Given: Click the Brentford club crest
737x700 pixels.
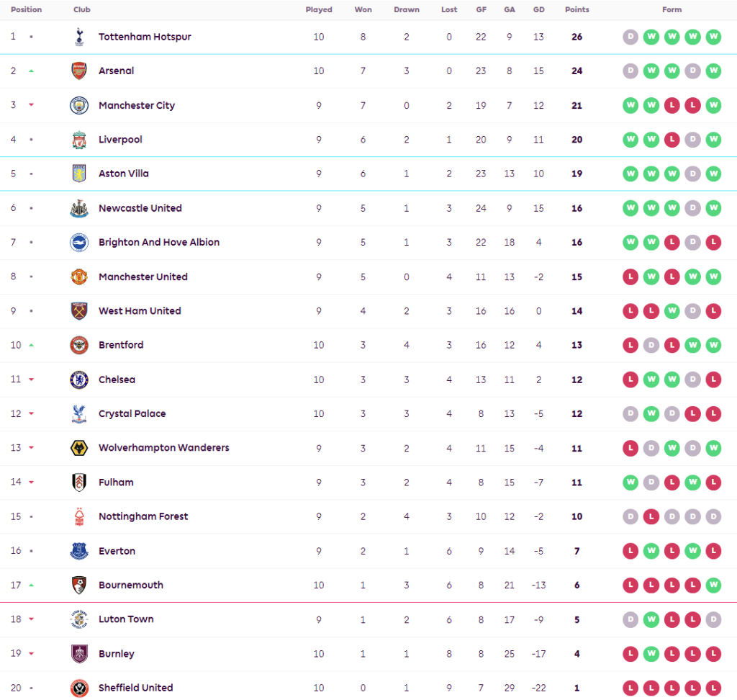Looking at the screenshot, I should pyautogui.click(x=79, y=345).
